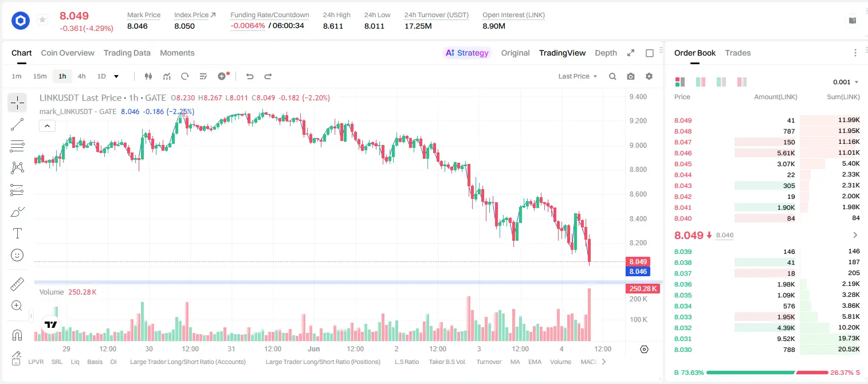Screen dimensions: 868x384
Task: Open chart settings gear icon
Action: [649, 76]
